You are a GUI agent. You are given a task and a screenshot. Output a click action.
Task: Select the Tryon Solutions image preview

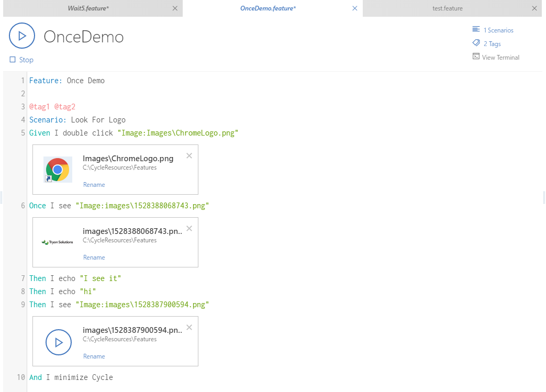[57, 242]
